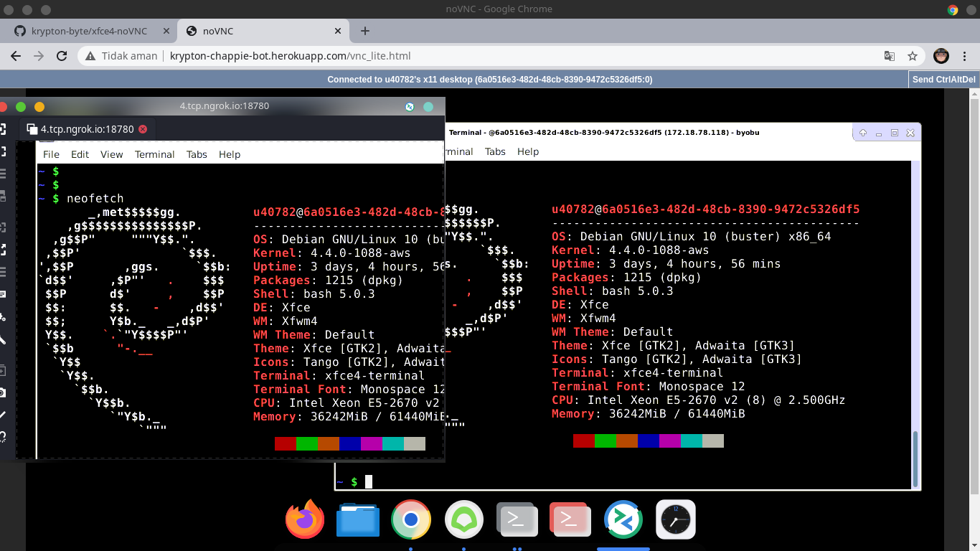Select the noVNC browser tab
The width and height of the screenshot is (980, 551).
[263, 31]
